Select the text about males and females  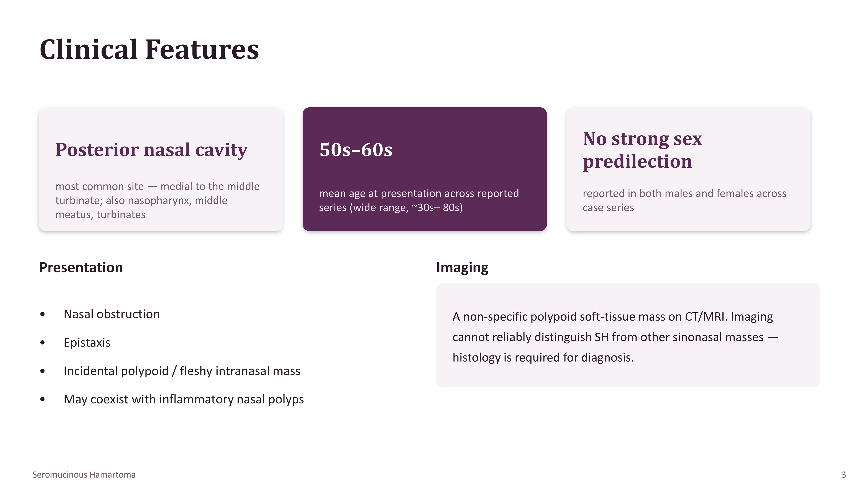click(x=684, y=200)
